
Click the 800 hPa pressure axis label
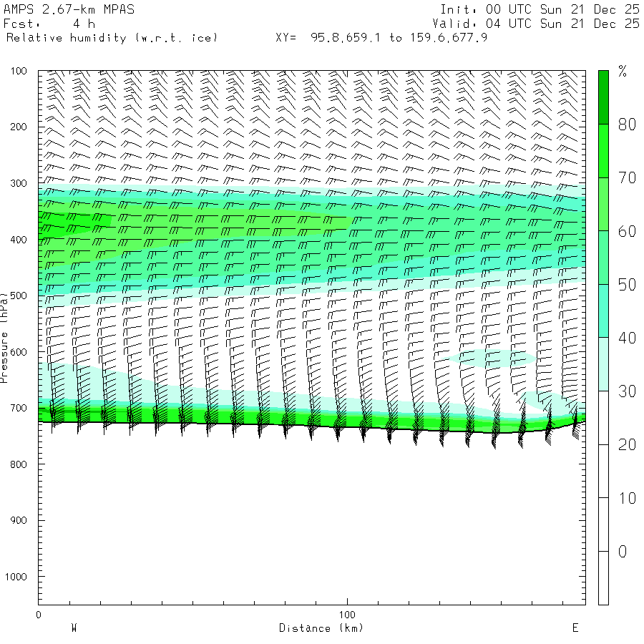(x=19, y=464)
